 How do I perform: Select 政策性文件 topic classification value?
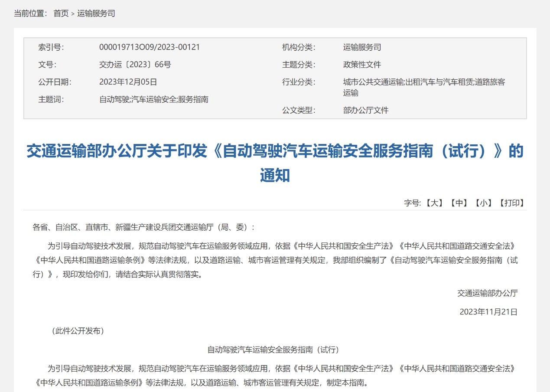[x=362, y=65]
